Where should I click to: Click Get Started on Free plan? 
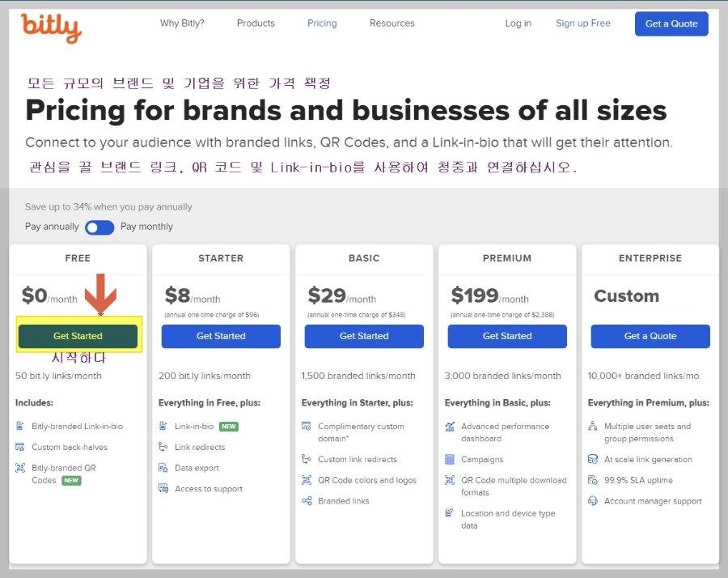[78, 336]
